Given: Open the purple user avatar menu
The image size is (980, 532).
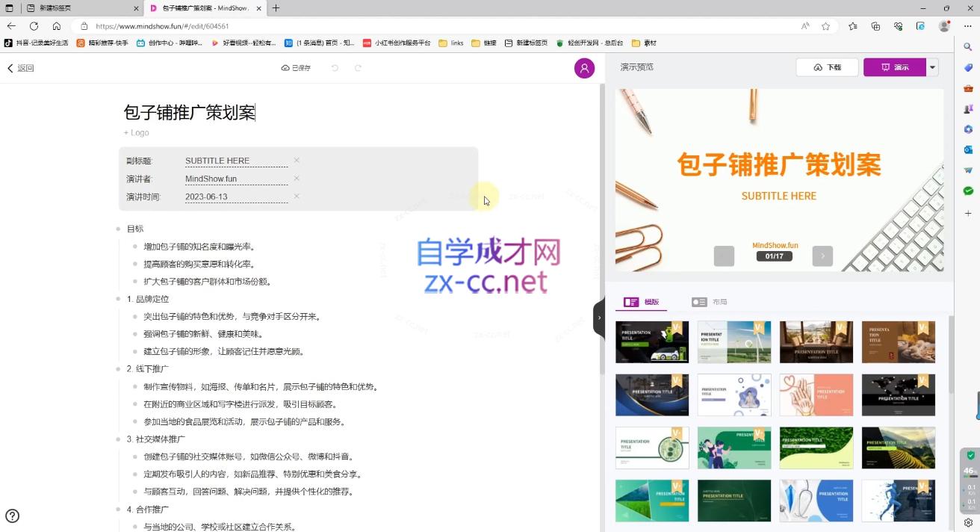Looking at the screenshot, I should [584, 68].
